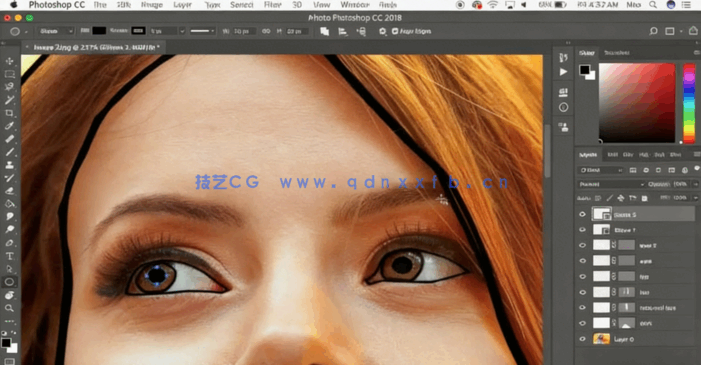This screenshot has height=365, width=701.
Task: Open the Apple menu
Action: tap(13, 5)
